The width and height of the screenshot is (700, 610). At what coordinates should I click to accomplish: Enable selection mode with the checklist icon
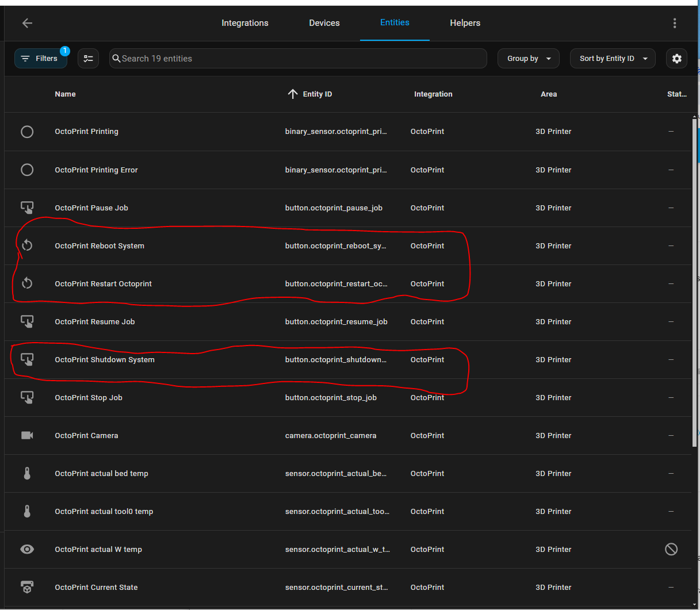click(x=88, y=58)
